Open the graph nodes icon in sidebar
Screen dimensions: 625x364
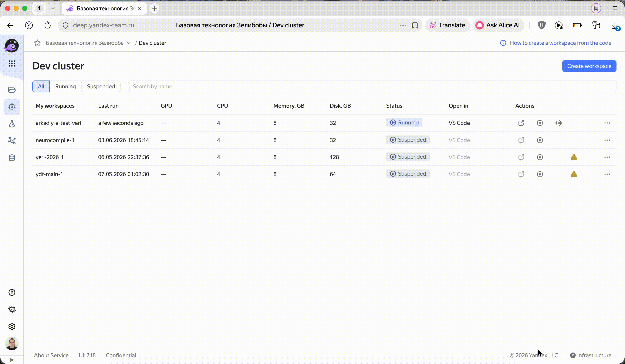(12, 141)
